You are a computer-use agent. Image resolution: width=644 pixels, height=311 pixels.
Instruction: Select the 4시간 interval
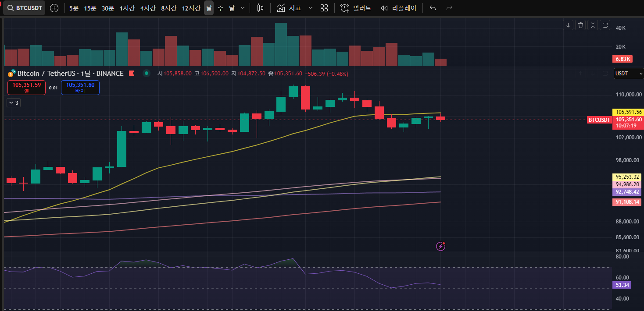coord(148,8)
